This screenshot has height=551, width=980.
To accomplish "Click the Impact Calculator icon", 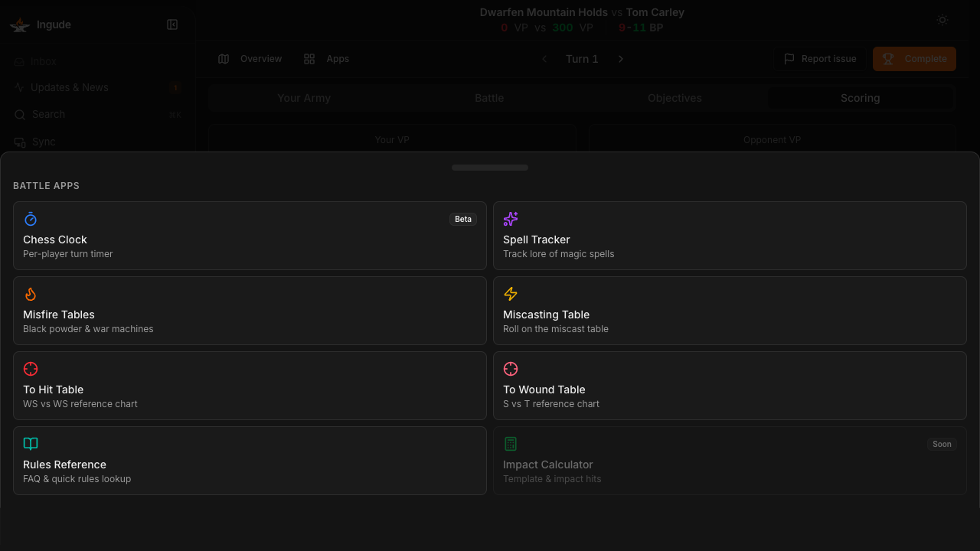I will pyautogui.click(x=511, y=444).
